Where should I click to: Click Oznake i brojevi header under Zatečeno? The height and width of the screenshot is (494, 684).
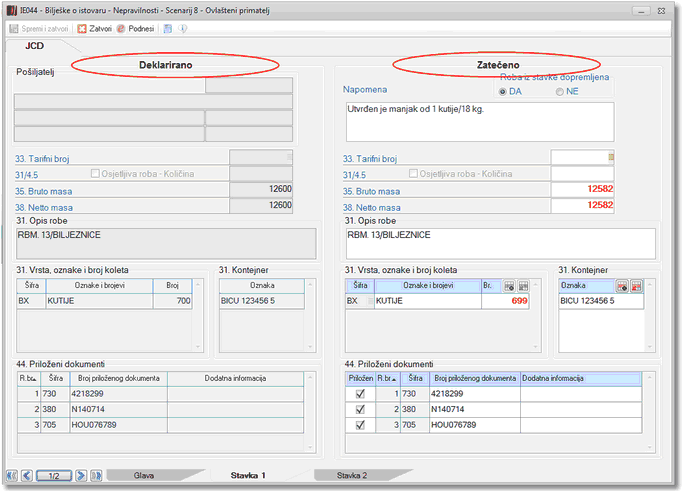click(x=428, y=285)
